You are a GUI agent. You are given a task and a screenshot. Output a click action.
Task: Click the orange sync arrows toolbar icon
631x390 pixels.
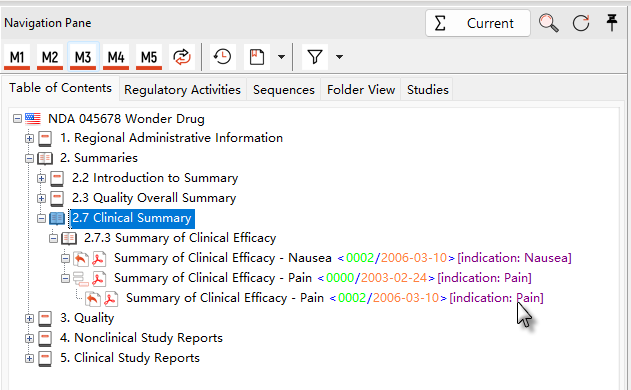pyautogui.click(x=182, y=57)
